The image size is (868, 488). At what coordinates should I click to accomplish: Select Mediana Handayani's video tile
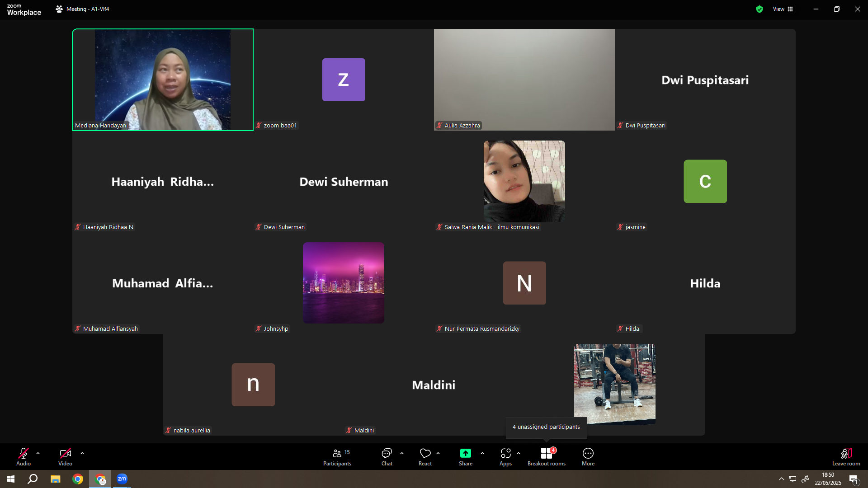pos(163,80)
